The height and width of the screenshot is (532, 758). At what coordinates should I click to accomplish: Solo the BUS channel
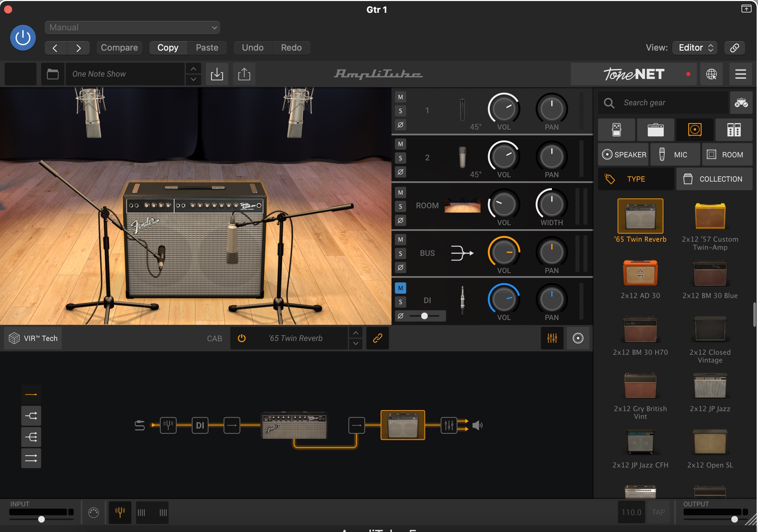coord(401,254)
